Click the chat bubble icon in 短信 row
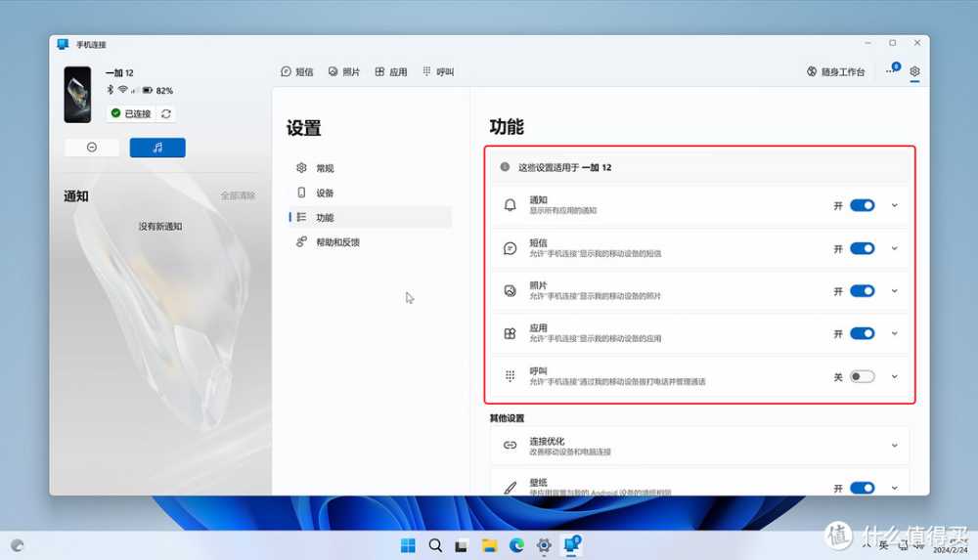 (510, 248)
